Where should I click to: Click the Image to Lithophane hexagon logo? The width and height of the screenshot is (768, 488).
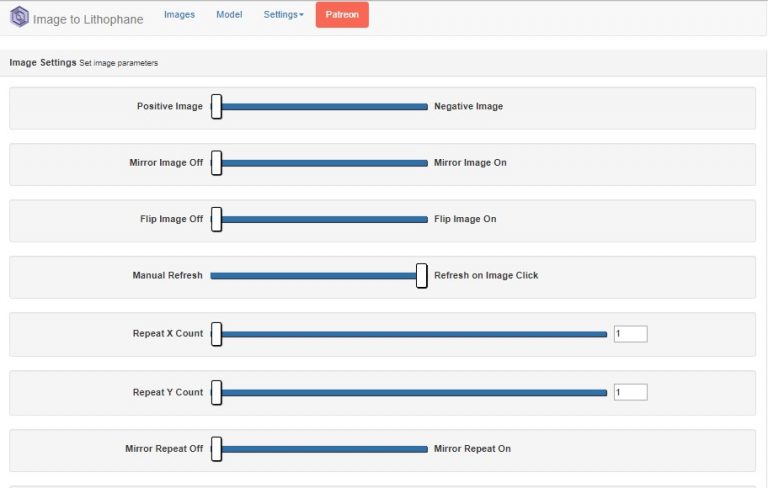tap(20, 17)
